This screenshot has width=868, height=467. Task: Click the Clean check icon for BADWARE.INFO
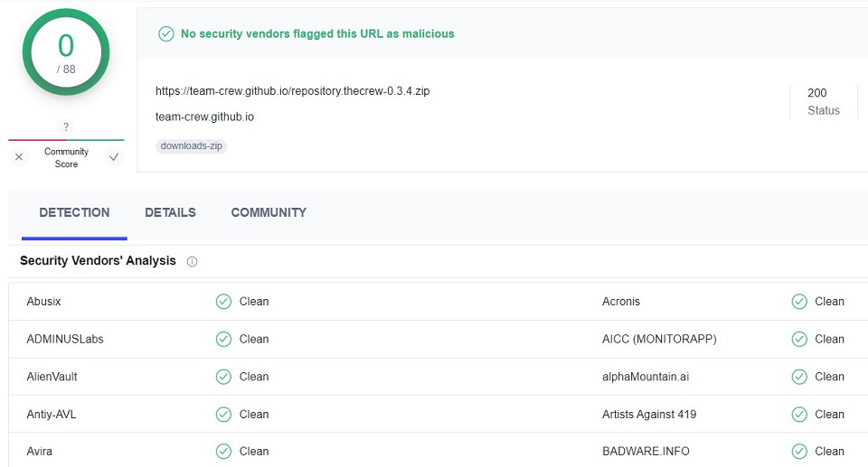tap(799, 452)
